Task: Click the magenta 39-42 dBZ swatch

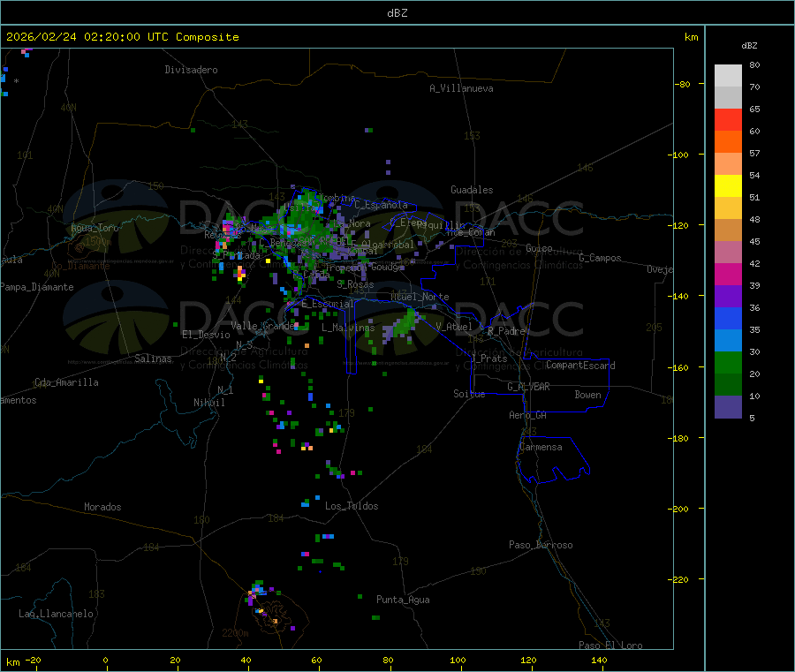Action: pyautogui.click(x=728, y=274)
